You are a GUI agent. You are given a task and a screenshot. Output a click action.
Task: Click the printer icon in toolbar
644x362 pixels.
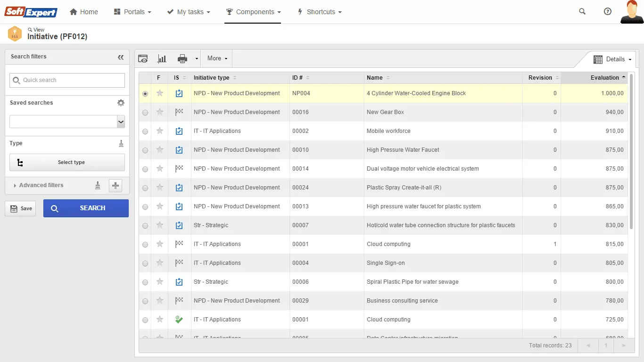(x=182, y=59)
